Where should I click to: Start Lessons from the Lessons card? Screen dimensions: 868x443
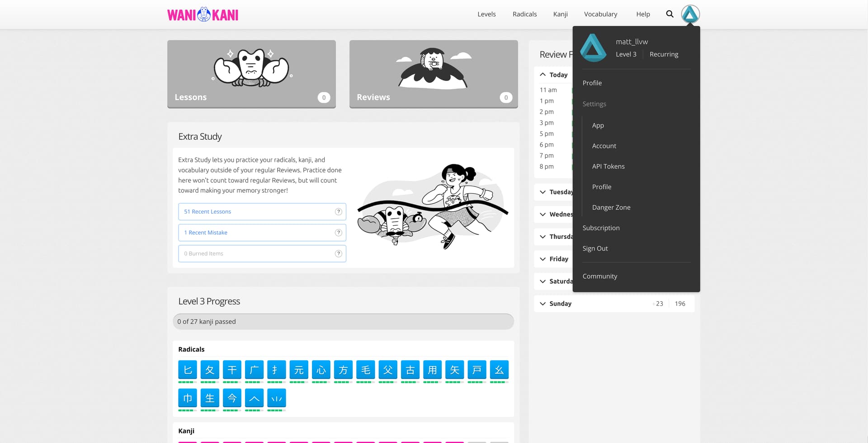251,74
